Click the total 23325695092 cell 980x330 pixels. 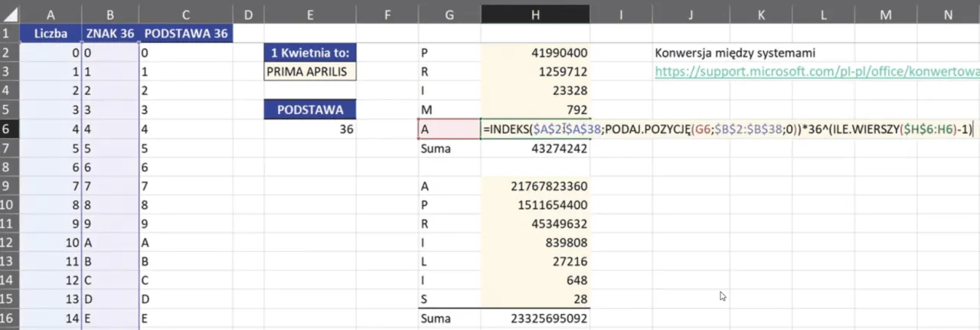click(535, 319)
